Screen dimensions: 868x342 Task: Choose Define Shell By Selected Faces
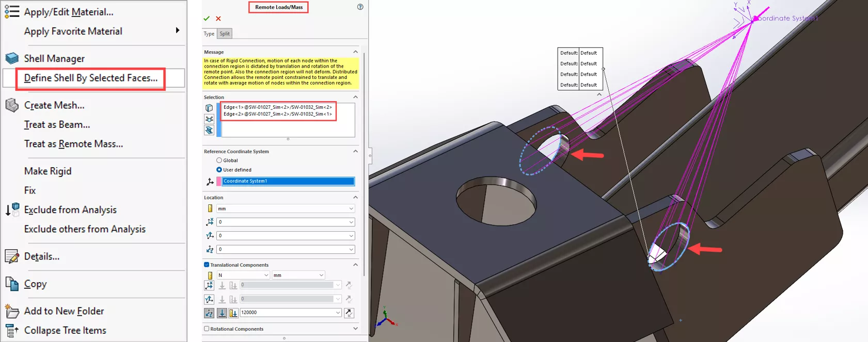[91, 78]
